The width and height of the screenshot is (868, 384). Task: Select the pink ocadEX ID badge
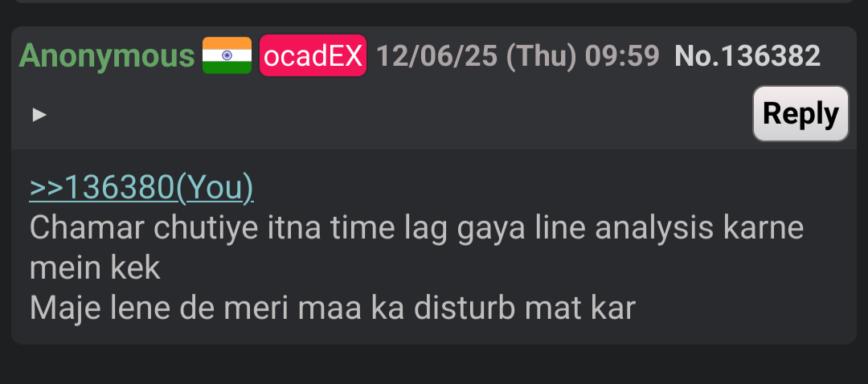point(313,55)
